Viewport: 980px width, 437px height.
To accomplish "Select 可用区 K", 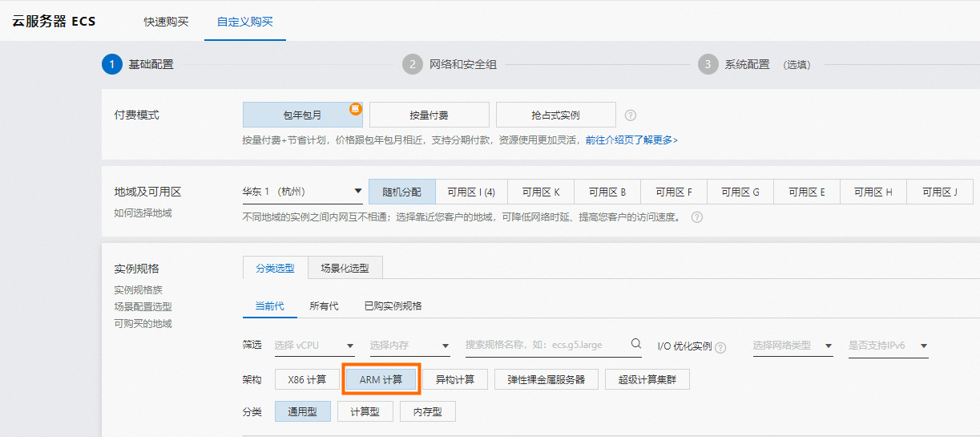I will [541, 192].
